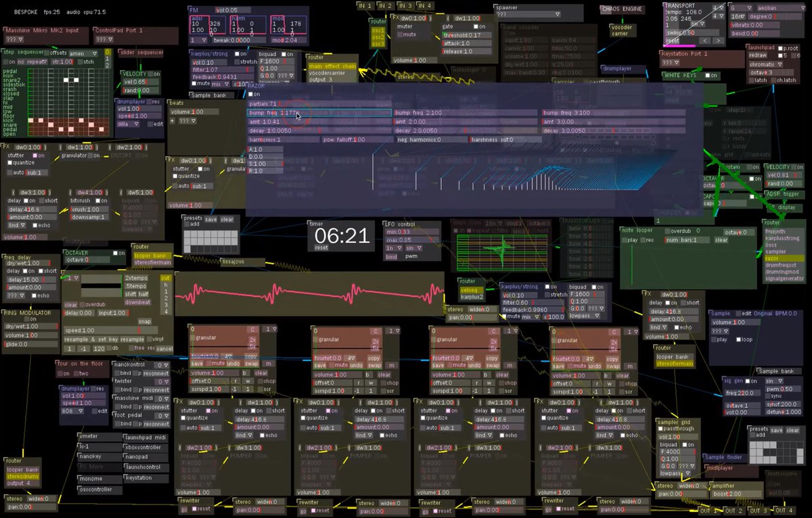Click the redraw button in the launchpad module
The image size is (812, 518).
click(759, 55)
